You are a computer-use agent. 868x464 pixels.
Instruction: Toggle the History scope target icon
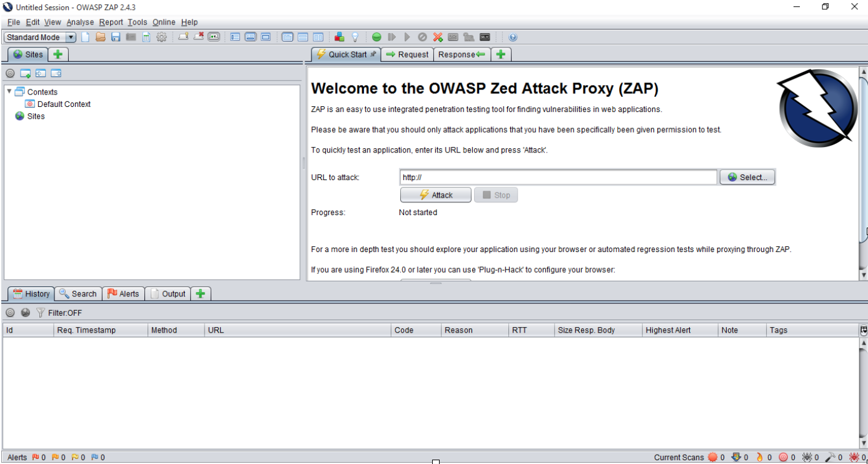point(10,313)
